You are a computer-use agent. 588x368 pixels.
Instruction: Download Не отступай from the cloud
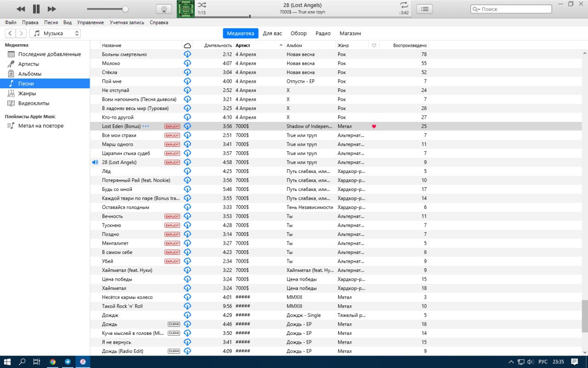point(187,90)
